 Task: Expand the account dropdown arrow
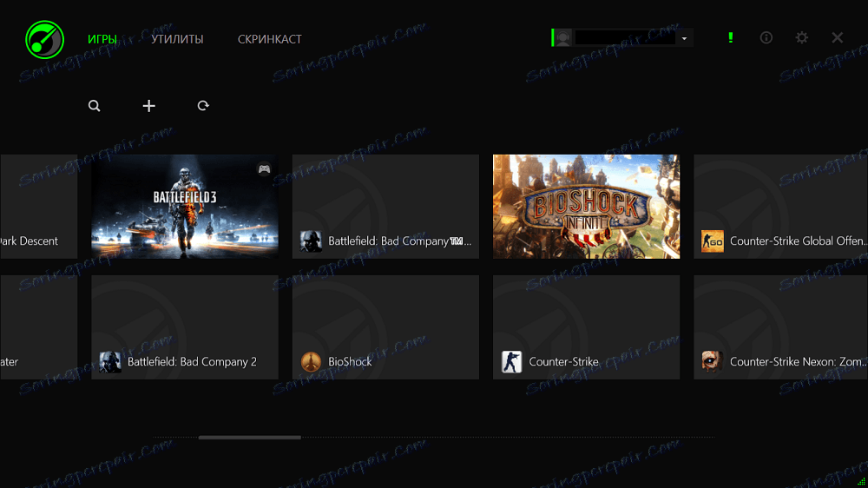tap(684, 38)
